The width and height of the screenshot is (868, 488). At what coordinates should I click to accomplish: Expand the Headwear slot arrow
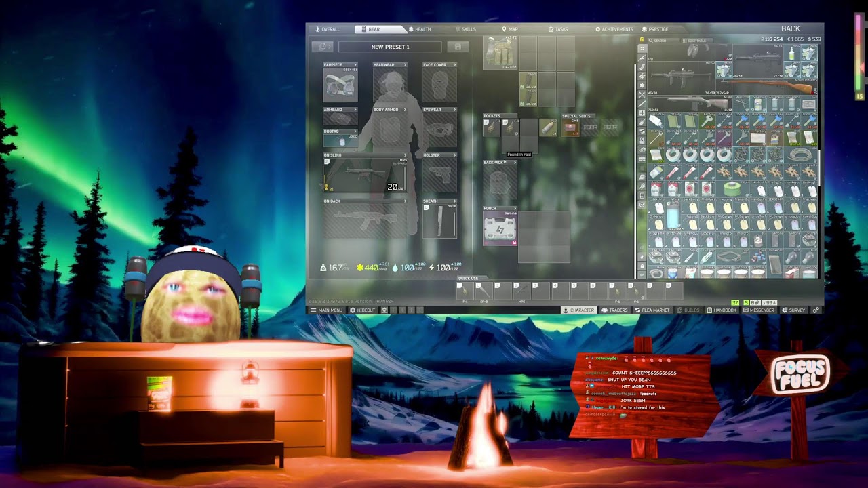pos(405,65)
